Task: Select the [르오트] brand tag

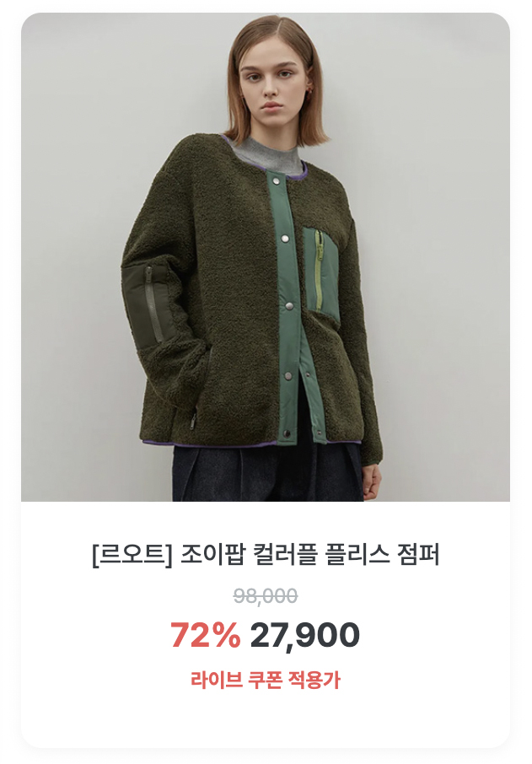Action: point(132,555)
